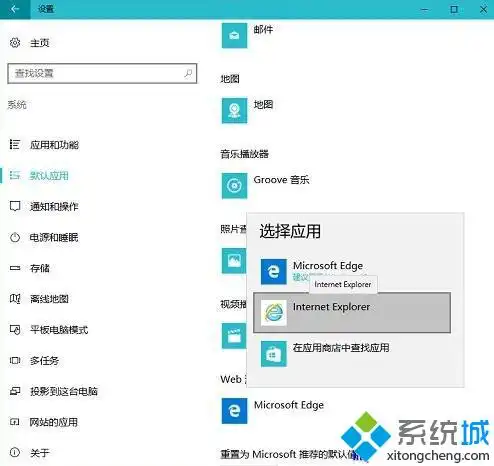The width and height of the screenshot is (494, 466).
Task: Click 邮件 default app label
Action: (263, 30)
